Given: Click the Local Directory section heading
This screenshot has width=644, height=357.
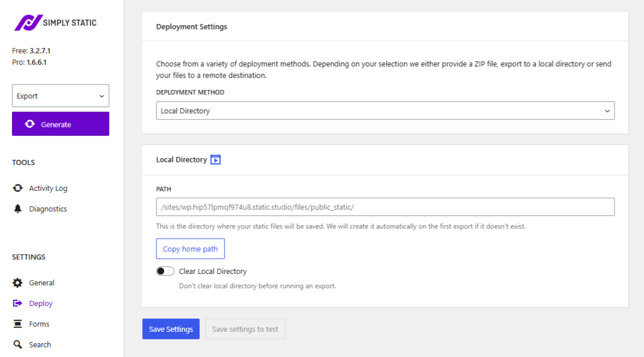Looking at the screenshot, I should pyautogui.click(x=182, y=159).
